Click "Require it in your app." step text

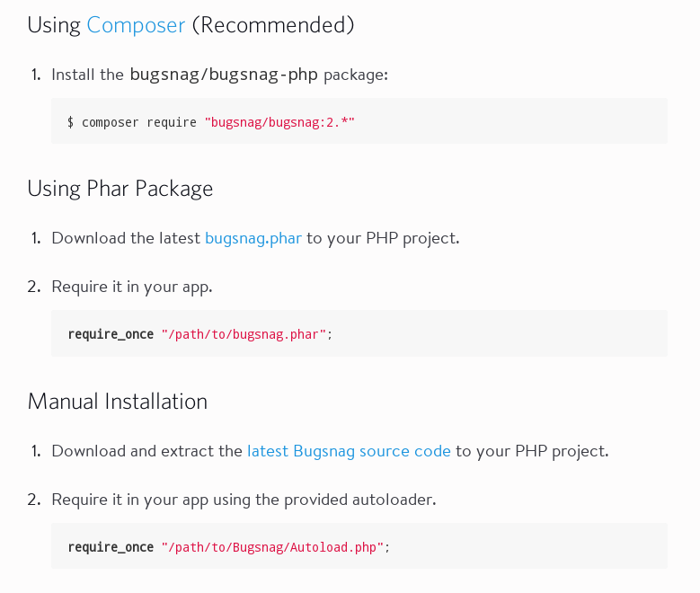click(x=131, y=287)
